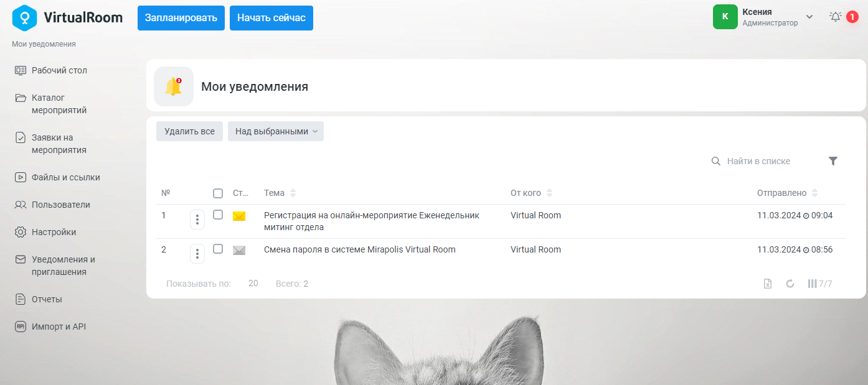This screenshot has height=385, width=868.
Task: Click the refresh list icon
Action: 790,284
